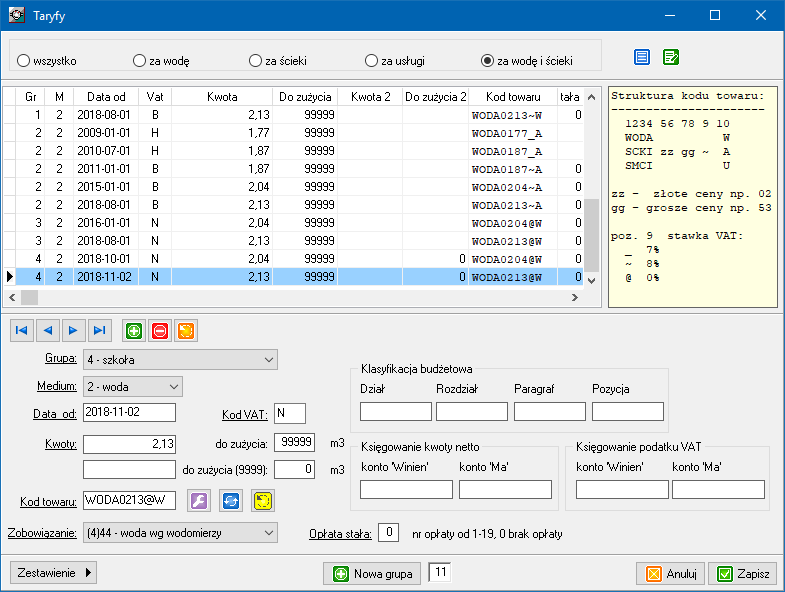
Task: Click the purple wrench icon near Kod towaru
Action: [x=200, y=500]
